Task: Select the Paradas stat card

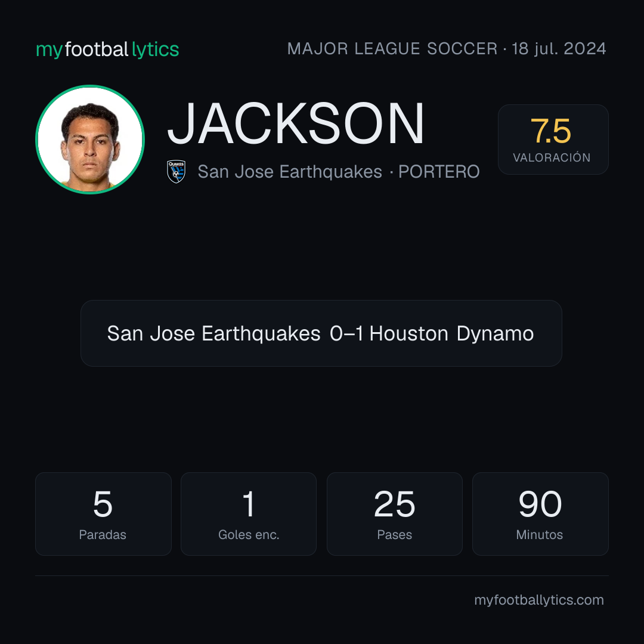Action: 103,514
